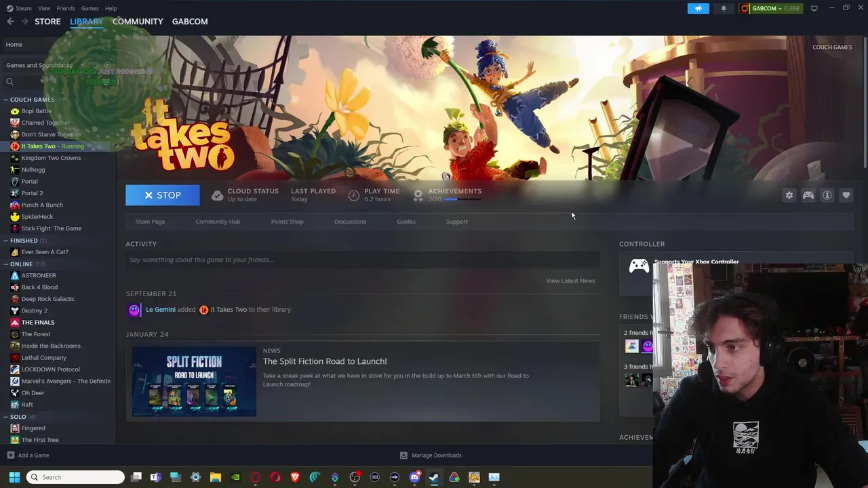
Task: Click the activity status input field
Action: pos(363,260)
